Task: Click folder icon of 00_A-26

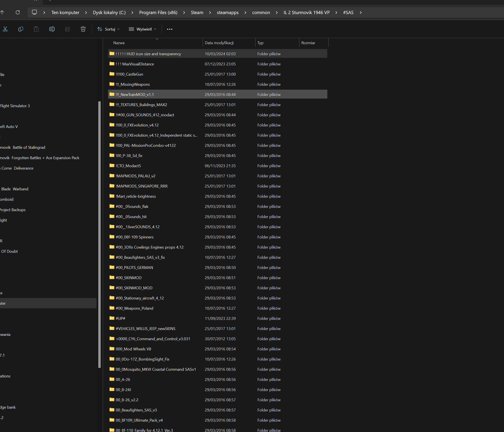Action: [x=112, y=379]
